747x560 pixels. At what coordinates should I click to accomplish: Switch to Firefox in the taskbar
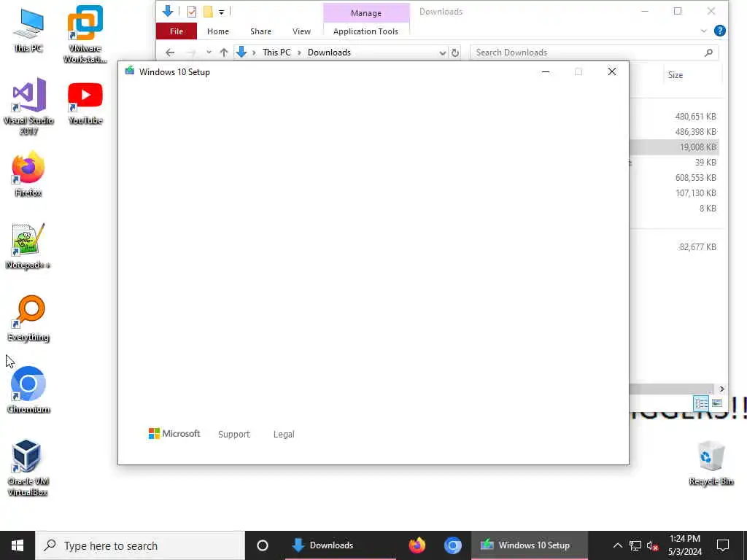coord(417,545)
